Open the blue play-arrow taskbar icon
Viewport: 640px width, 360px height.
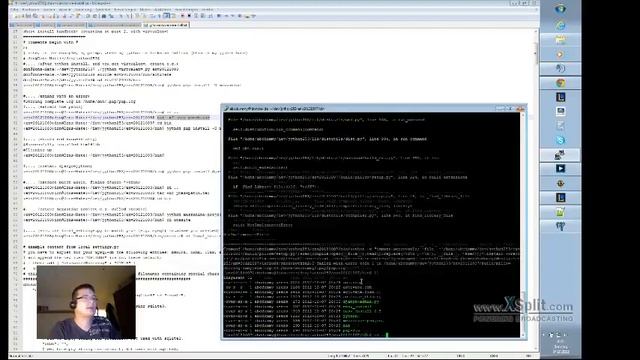tap(560, 169)
